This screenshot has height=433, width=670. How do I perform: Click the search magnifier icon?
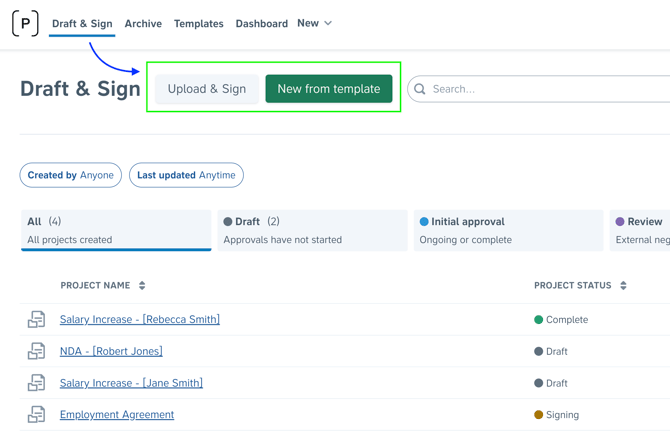tap(420, 89)
